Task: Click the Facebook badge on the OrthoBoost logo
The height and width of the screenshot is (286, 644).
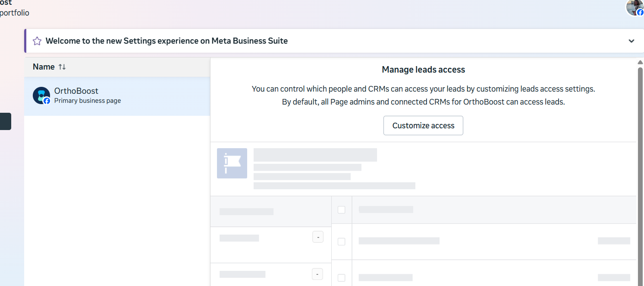Action: click(x=47, y=101)
